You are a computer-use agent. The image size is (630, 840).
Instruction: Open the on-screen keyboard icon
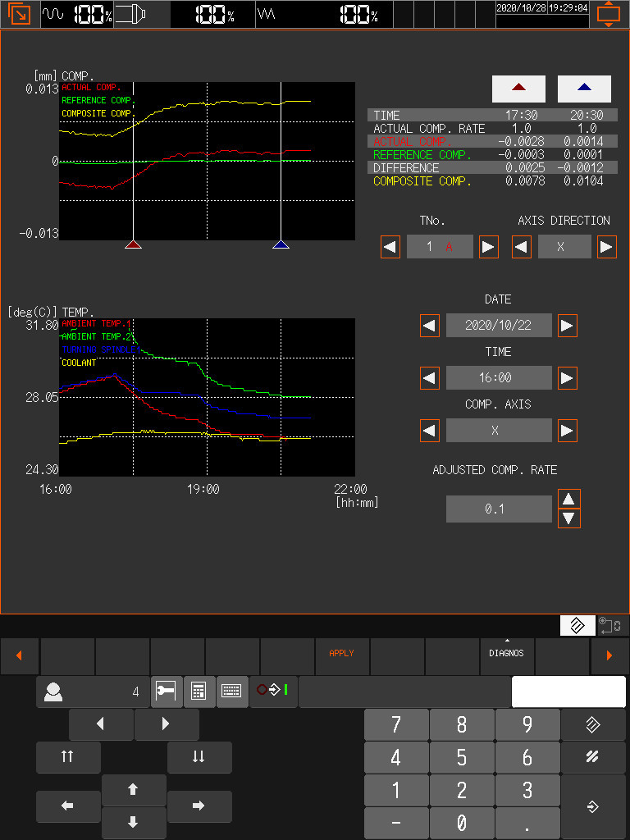232,692
